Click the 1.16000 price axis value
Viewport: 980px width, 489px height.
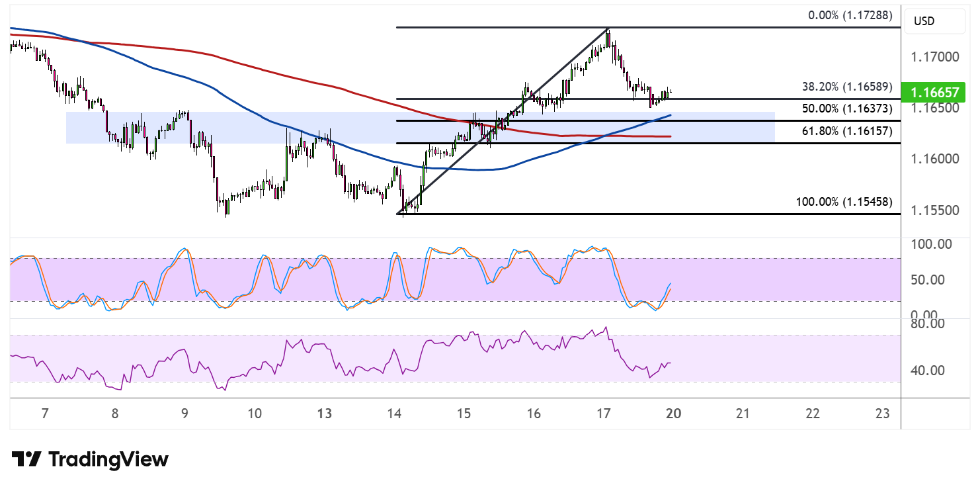pyautogui.click(x=934, y=159)
